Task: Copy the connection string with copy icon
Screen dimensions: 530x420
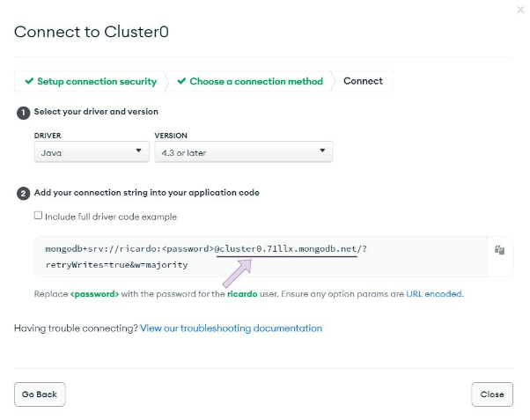Action: pos(499,250)
